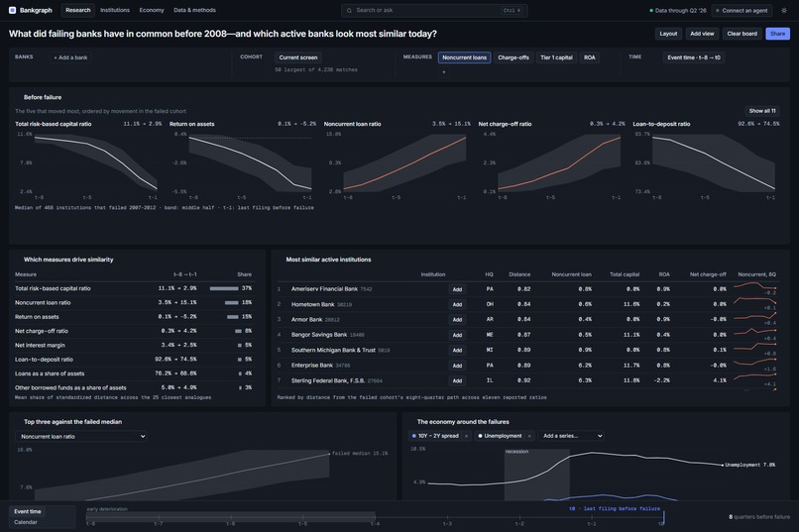
Task: Sort table by Total capital column
Action: point(625,274)
